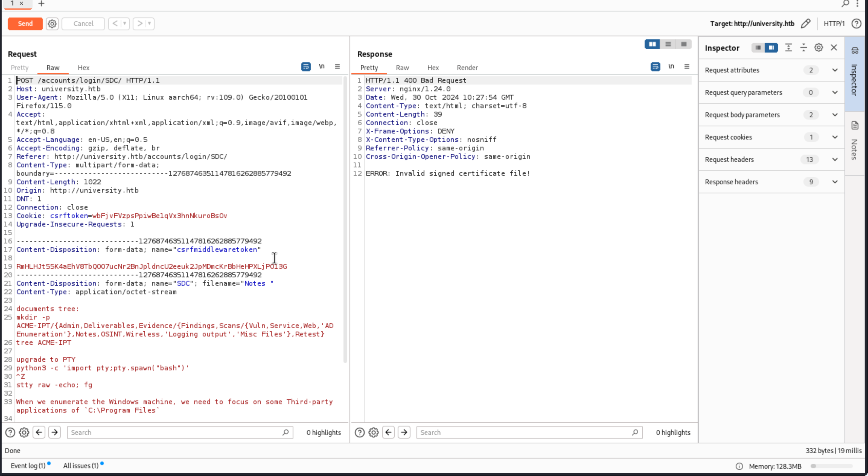The image size is (868, 476).
Task: Open the Render tab in Response
Action: [467, 68]
